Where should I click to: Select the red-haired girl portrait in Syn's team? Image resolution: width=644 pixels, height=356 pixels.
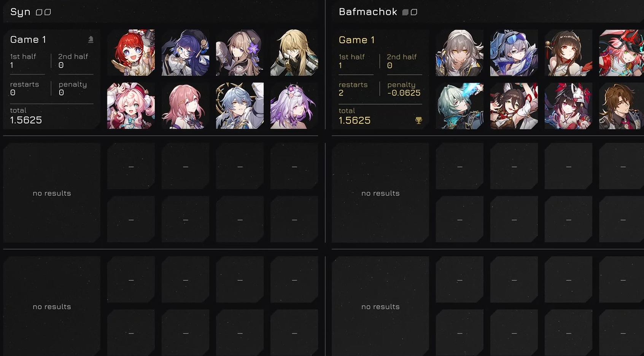[x=131, y=53]
